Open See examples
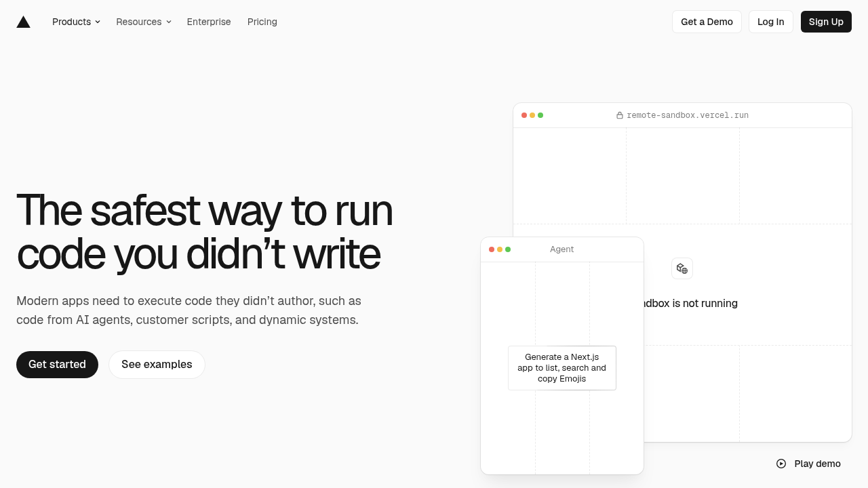 pyautogui.click(x=157, y=365)
